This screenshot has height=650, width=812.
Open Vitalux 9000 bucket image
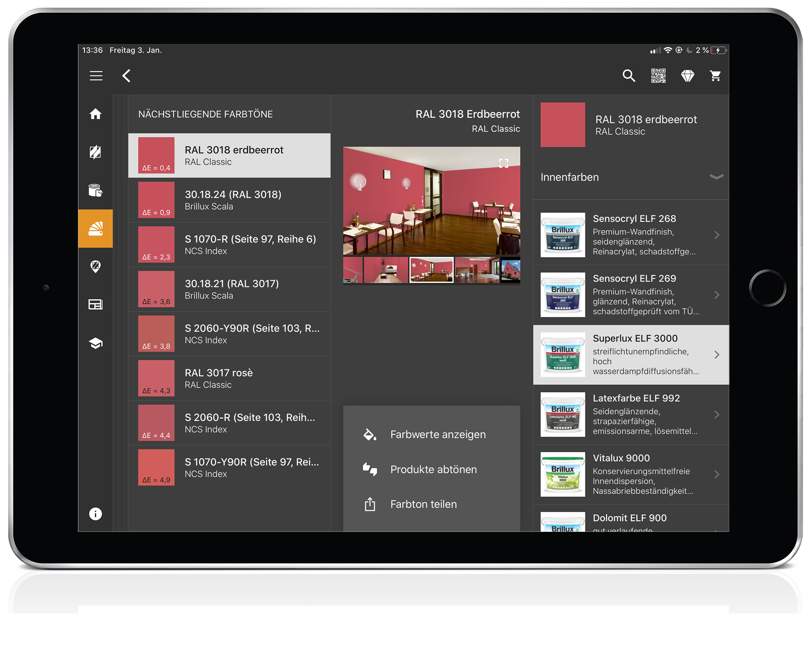click(x=563, y=474)
